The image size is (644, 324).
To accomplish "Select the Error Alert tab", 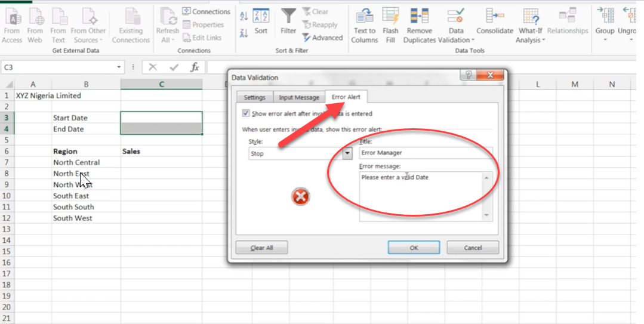I will pyautogui.click(x=346, y=97).
